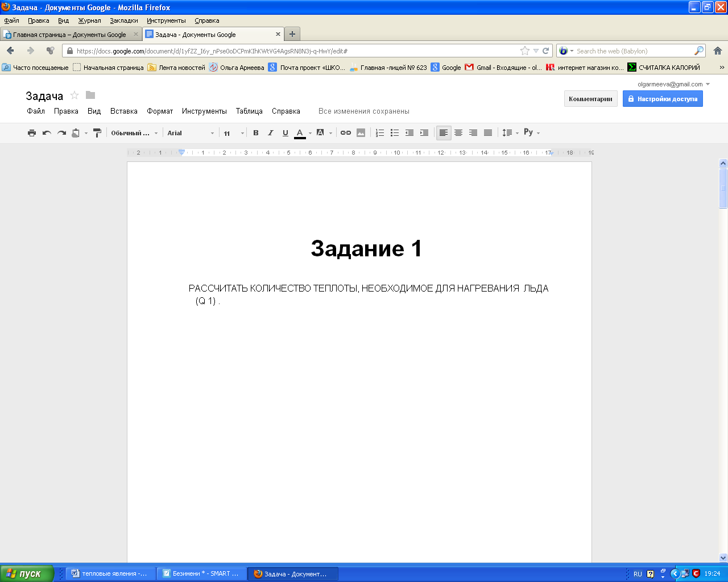Undo the last action
This screenshot has width=728, height=582.
coord(47,133)
